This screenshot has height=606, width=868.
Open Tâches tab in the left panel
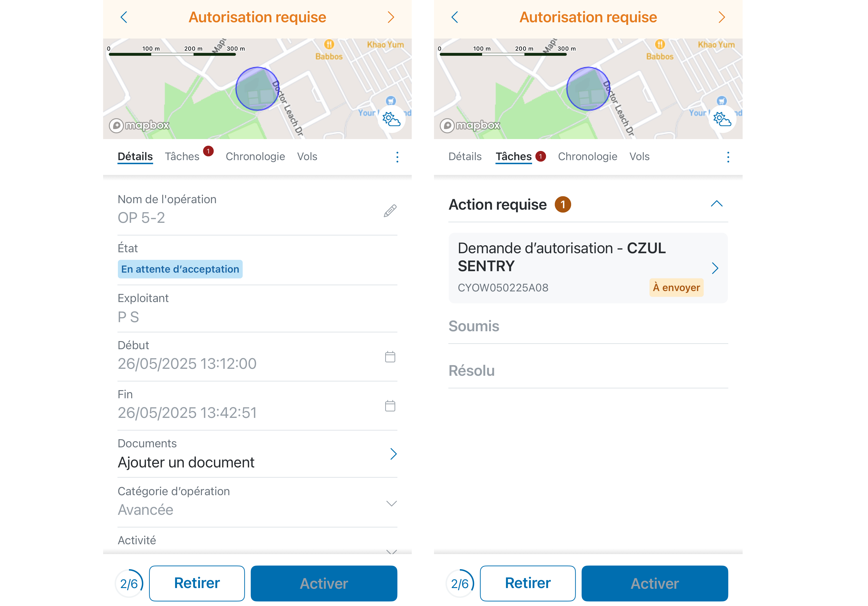coord(182,157)
